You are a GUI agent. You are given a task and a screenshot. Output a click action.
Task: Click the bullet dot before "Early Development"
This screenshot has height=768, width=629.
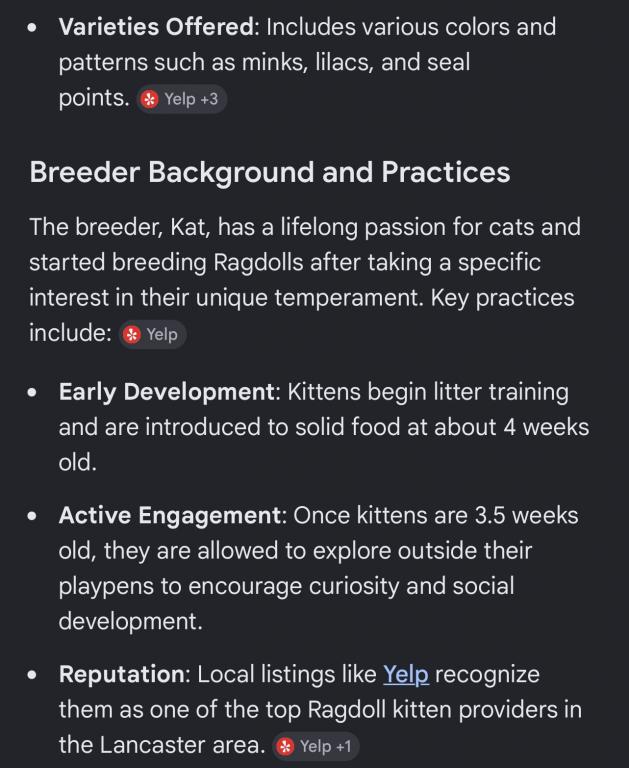(x=35, y=393)
